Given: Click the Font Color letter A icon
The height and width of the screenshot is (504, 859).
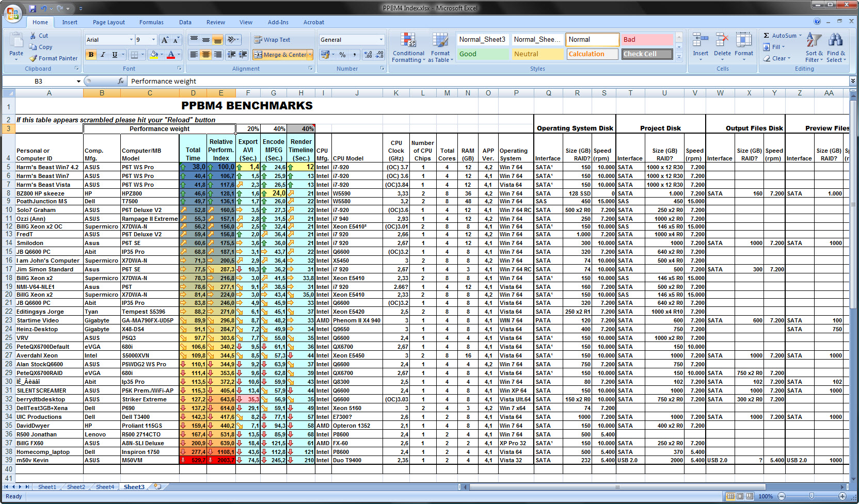Looking at the screenshot, I should pyautogui.click(x=171, y=54).
